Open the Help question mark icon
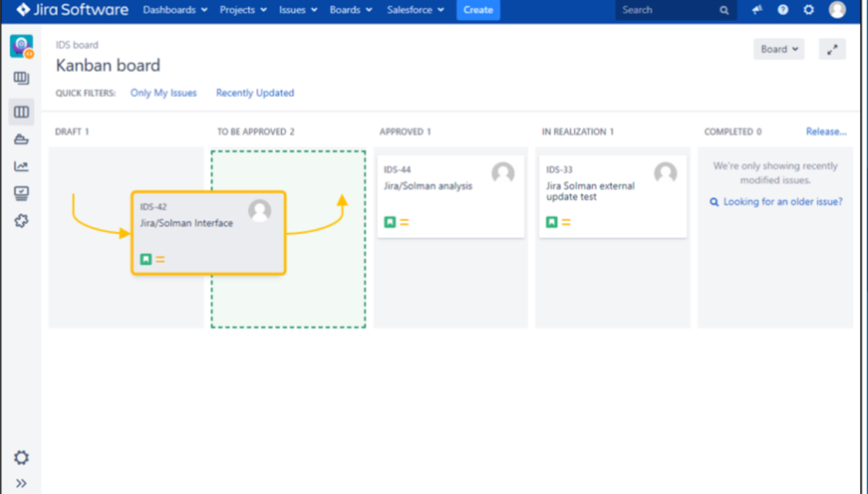The image size is (868, 494). (x=782, y=10)
